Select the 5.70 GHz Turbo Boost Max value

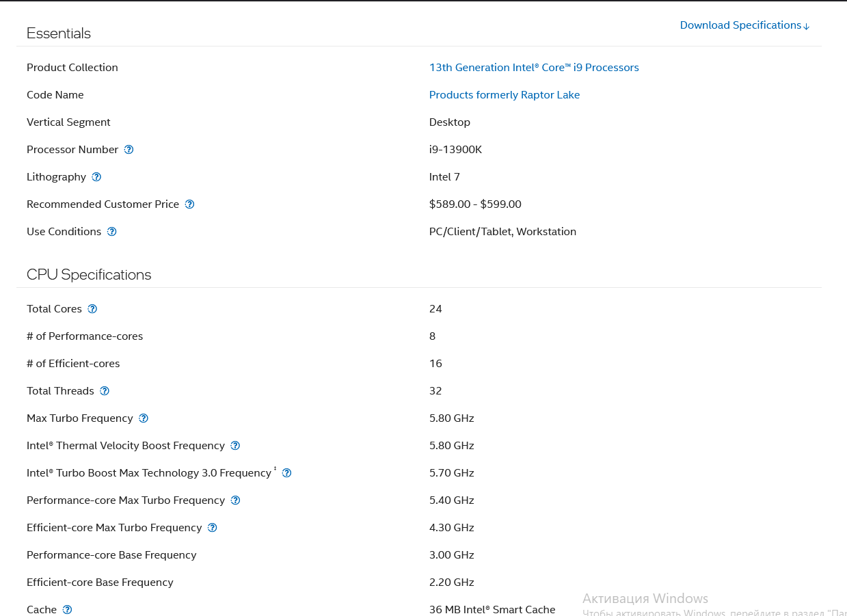point(451,473)
